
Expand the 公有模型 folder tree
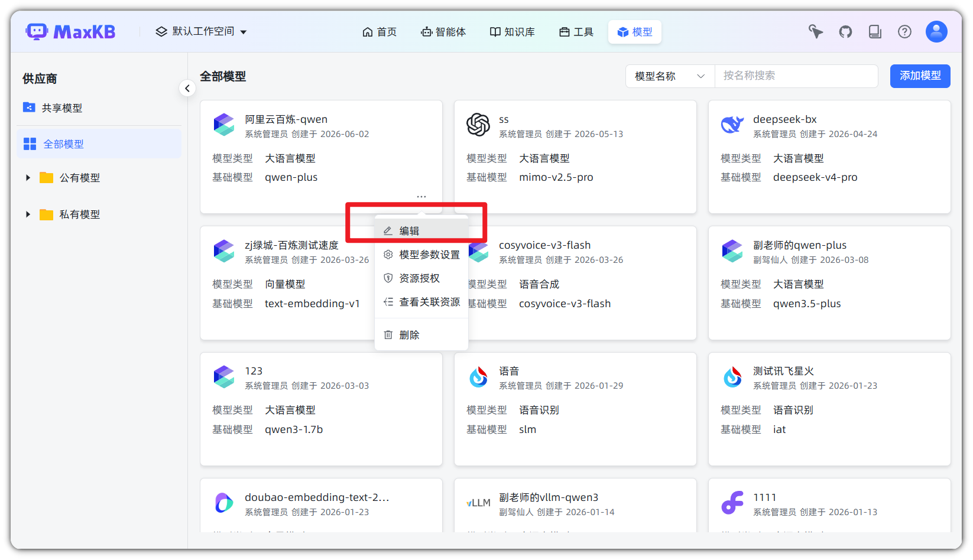pos(28,178)
